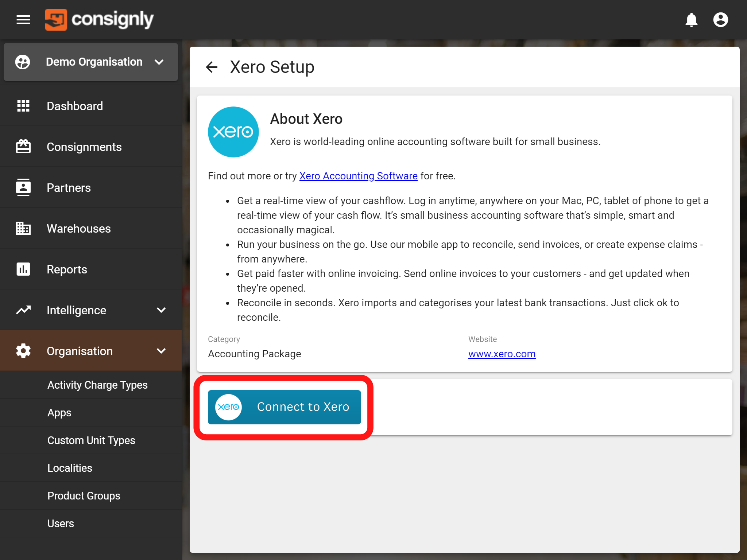Click the Warehouses building icon
This screenshot has width=747, height=560.
pyautogui.click(x=23, y=228)
